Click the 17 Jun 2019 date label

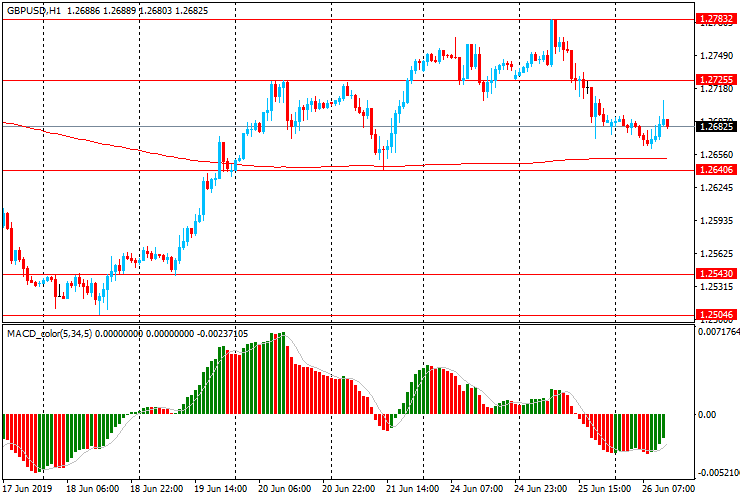point(27,488)
